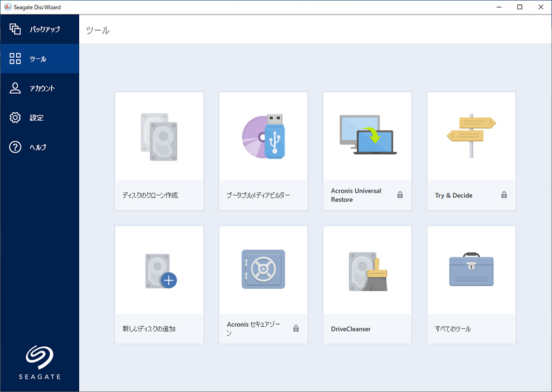Click the Acronis Universal Restore computers icon
The image size is (552, 392).
[368, 135]
